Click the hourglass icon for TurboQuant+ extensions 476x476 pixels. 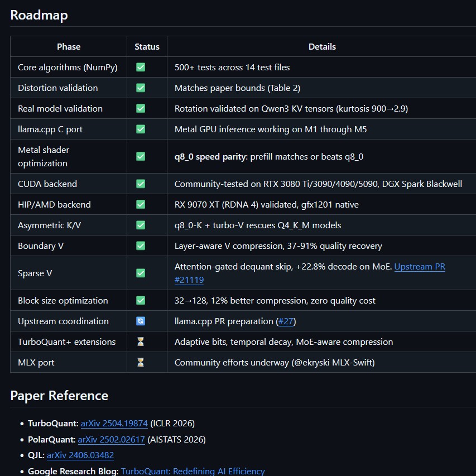[x=141, y=342]
